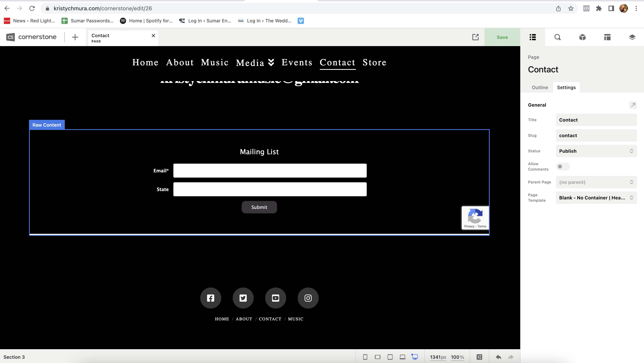The image size is (644, 363).
Task: Switch to the Outline tab
Action: (x=540, y=88)
